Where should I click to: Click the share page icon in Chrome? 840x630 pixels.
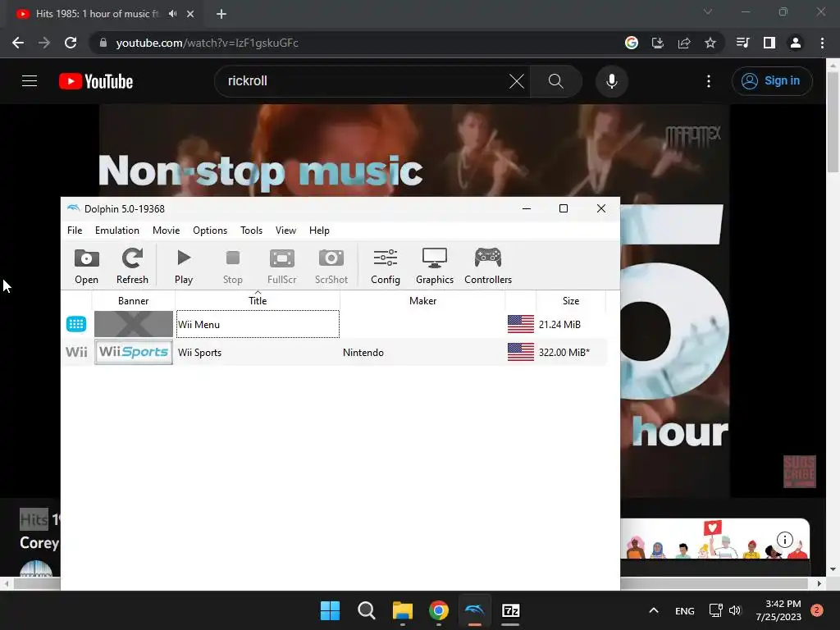click(x=684, y=43)
